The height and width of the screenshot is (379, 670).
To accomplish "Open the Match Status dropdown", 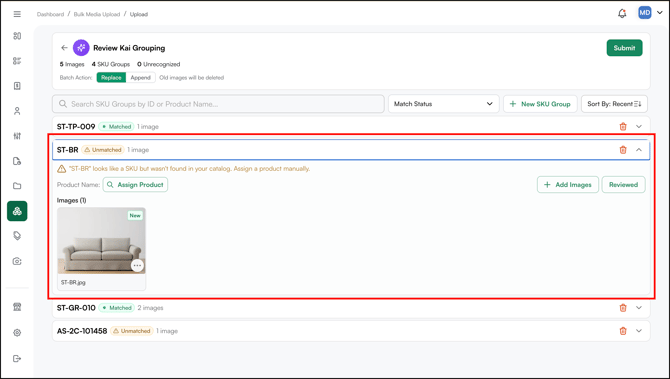I will click(x=444, y=104).
